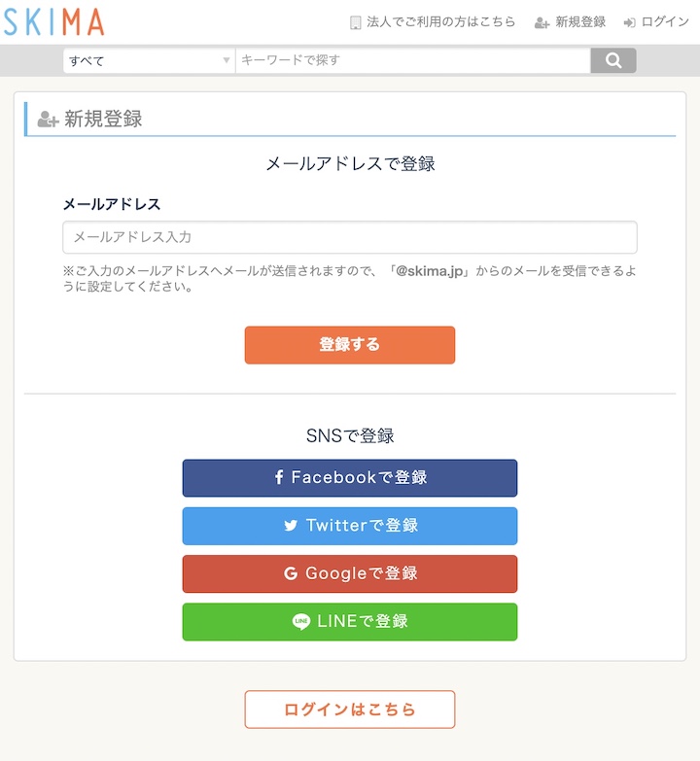Image resolution: width=700 pixels, height=761 pixels.
Task: Click the キーワードで探す search box
Action: click(x=413, y=60)
